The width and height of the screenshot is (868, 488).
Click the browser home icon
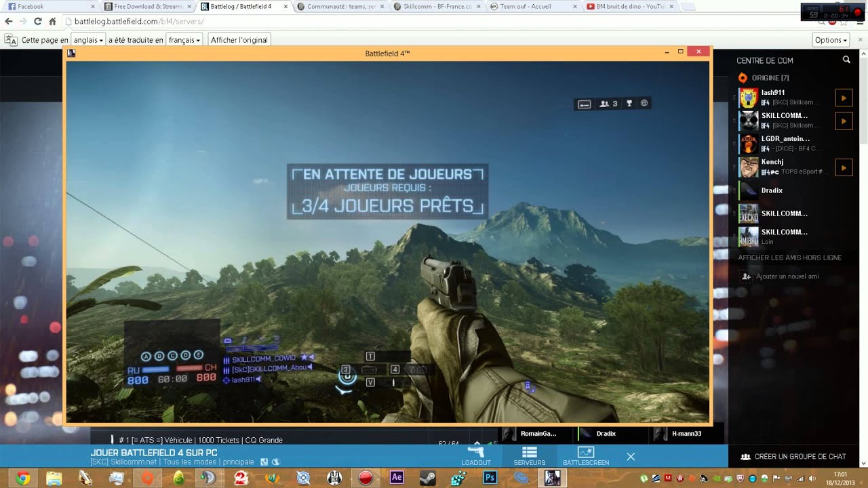pos(53,22)
